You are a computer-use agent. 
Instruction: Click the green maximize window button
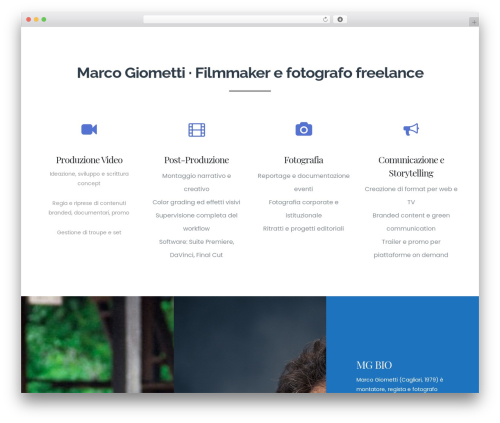[x=44, y=20]
